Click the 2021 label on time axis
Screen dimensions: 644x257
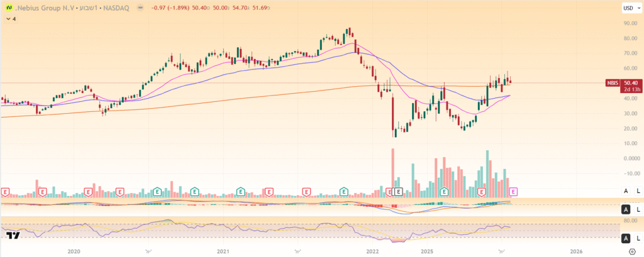click(223, 251)
